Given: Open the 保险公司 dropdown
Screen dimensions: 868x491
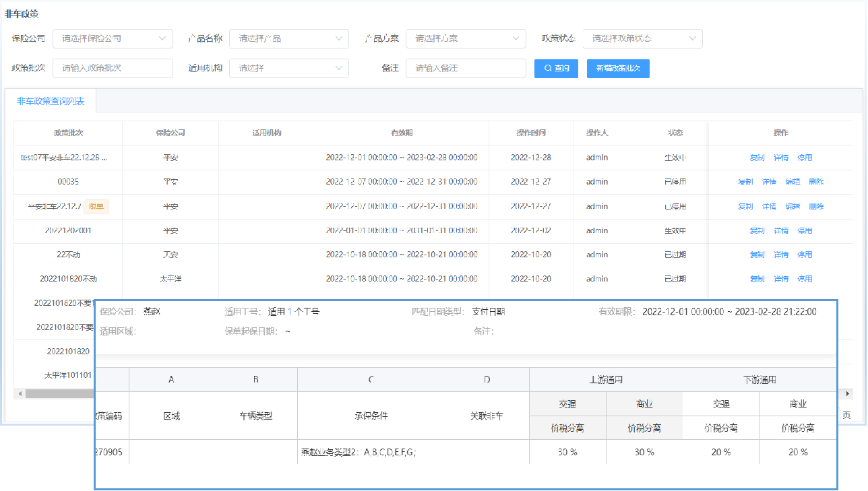Looking at the screenshot, I should pyautogui.click(x=113, y=38).
